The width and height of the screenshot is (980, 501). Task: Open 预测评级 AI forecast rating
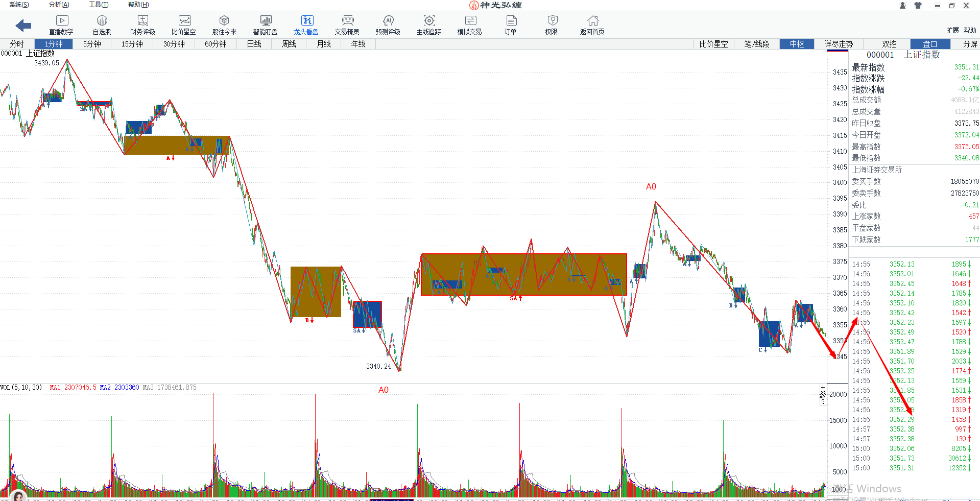pyautogui.click(x=388, y=25)
